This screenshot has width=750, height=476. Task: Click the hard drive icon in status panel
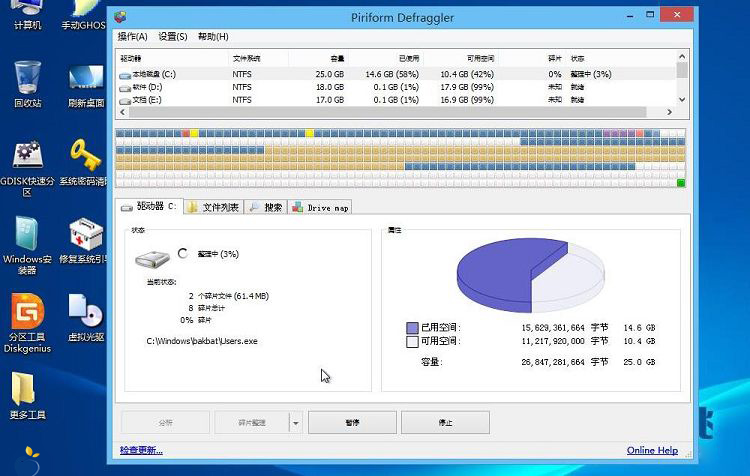153,259
